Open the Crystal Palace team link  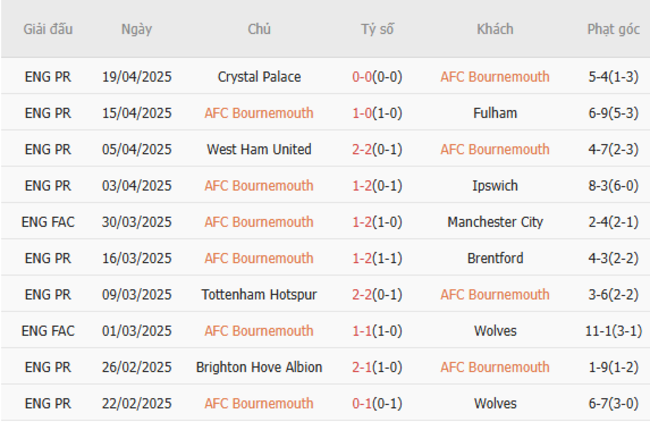click(259, 77)
